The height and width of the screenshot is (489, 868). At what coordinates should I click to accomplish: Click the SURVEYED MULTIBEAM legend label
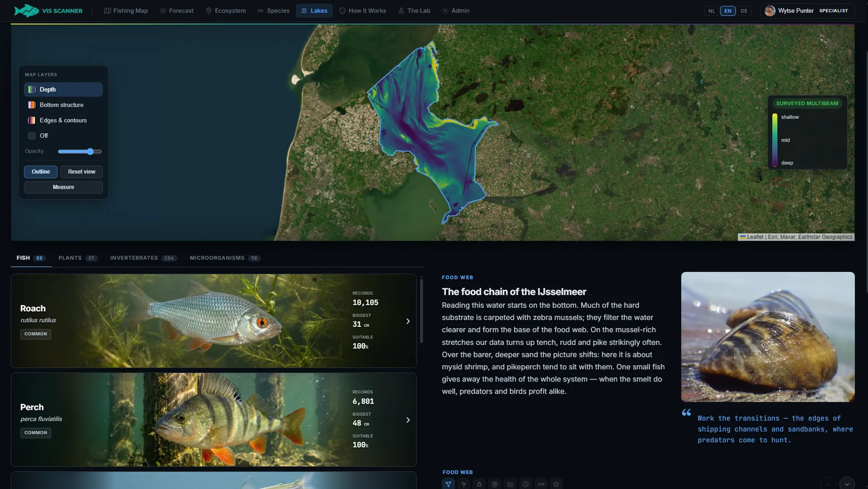point(807,103)
